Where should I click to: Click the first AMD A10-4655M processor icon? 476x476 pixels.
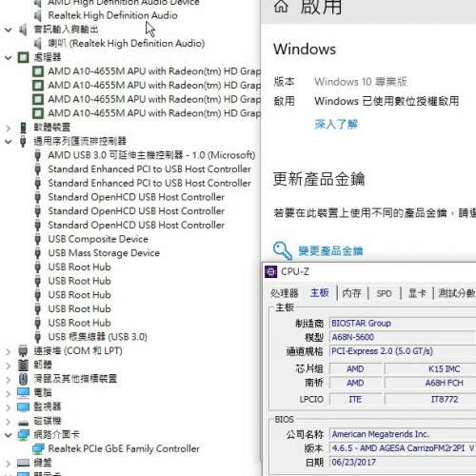click(x=38, y=71)
